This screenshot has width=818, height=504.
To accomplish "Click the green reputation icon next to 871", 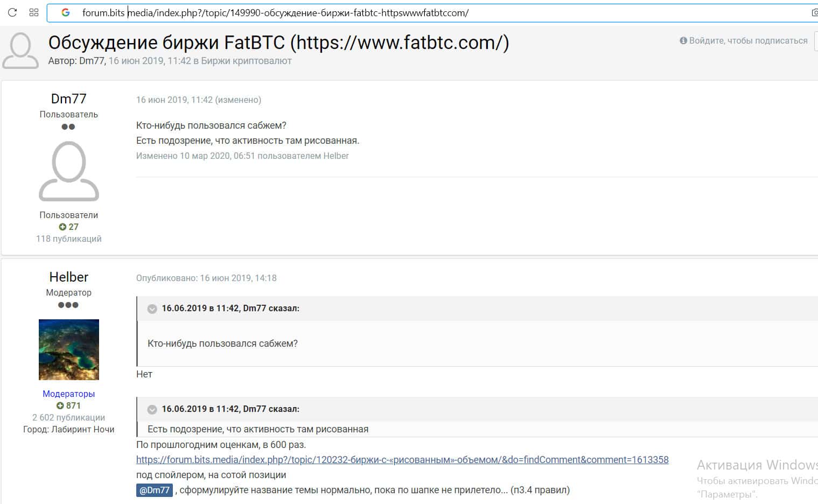I will (x=60, y=406).
